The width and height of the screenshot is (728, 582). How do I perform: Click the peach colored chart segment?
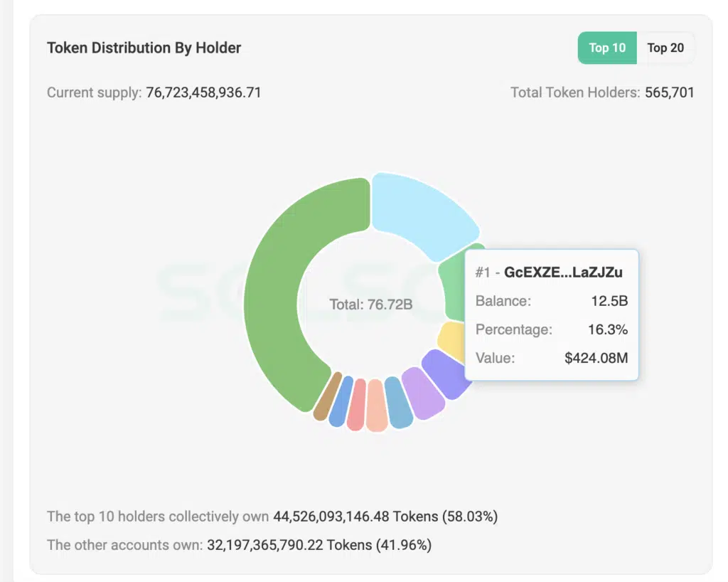click(377, 407)
